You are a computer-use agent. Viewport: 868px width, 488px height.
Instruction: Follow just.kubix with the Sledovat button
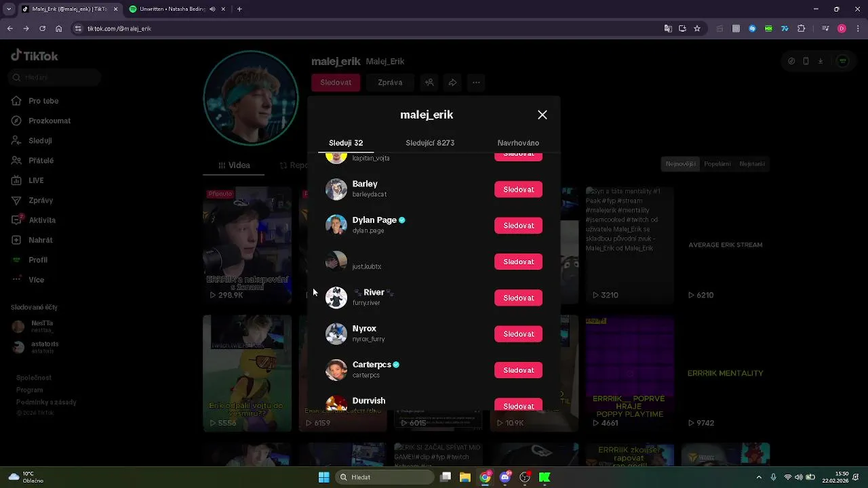click(518, 262)
